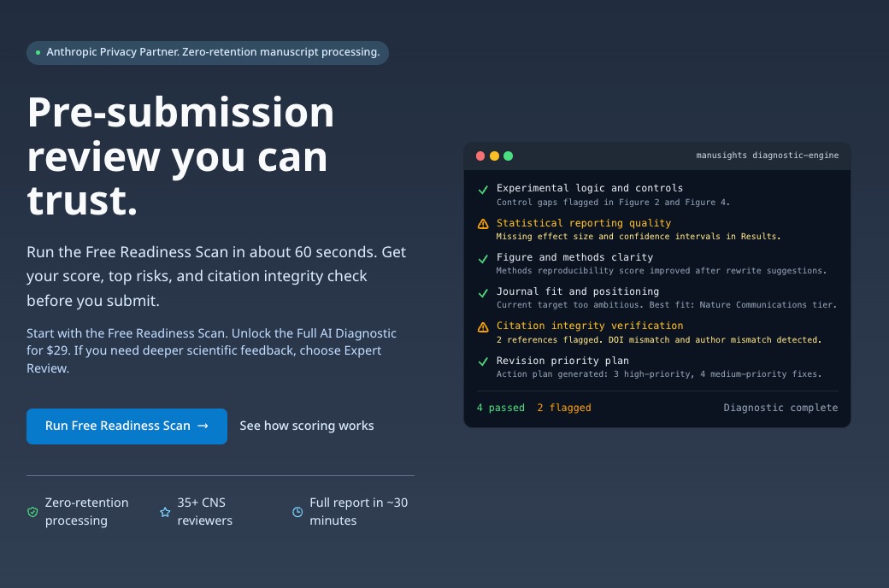The height and width of the screenshot is (588, 889).
Task: Click the '2 flagged' status text
Action: point(564,408)
